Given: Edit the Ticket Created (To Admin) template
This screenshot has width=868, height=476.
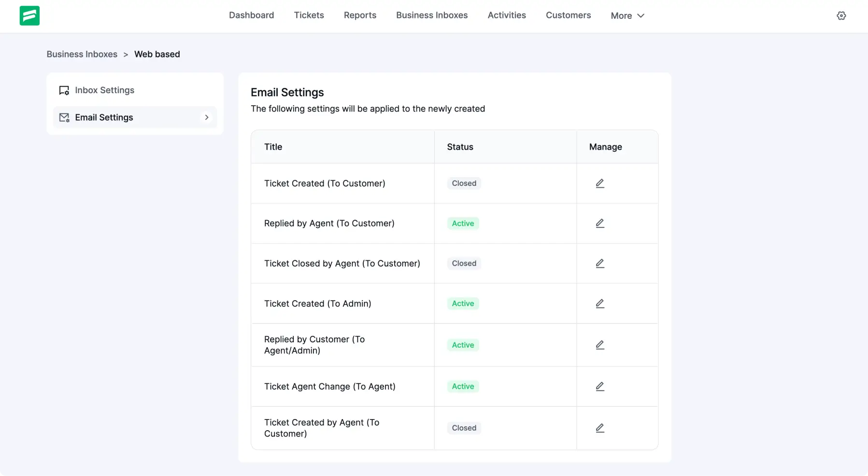Looking at the screenshot, I should pyautogui.click(x=599, y=304).
